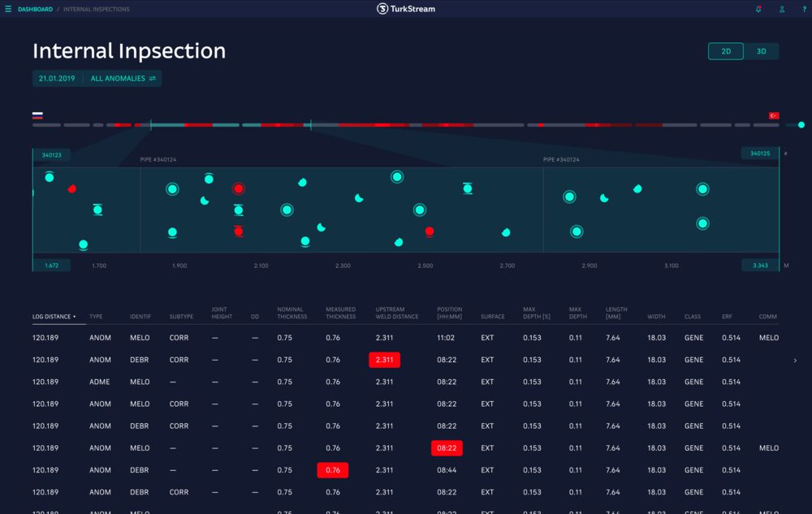The image size is (812, 514).
Task: Click the Turkish flag icon
Action: (x=774, y=116)
